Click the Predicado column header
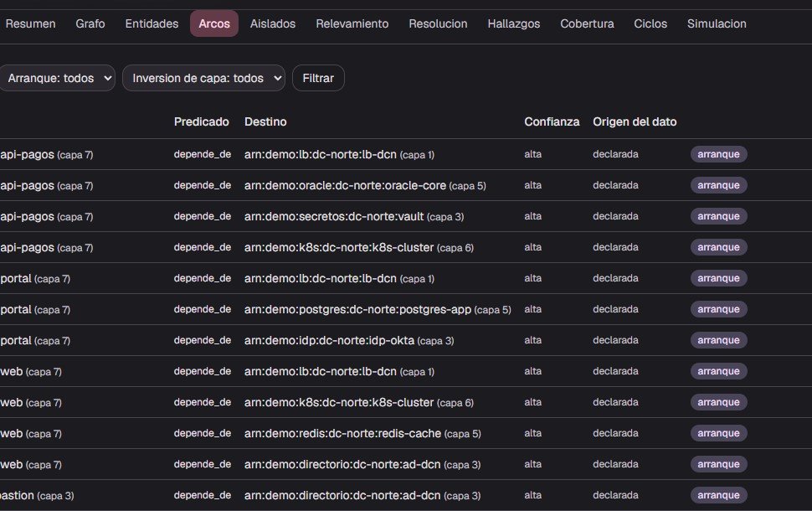812x511 pixels. tap(202, 121)
